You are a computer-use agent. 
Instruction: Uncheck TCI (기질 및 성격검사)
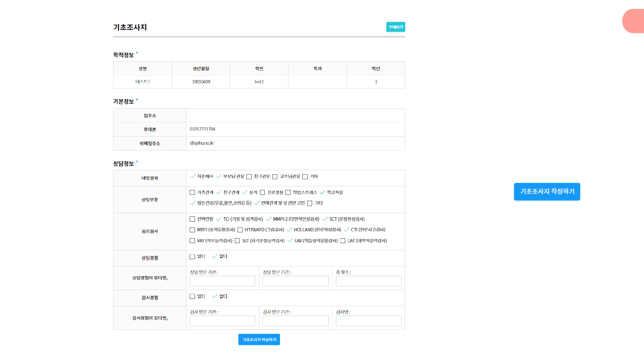pos(219,219)
